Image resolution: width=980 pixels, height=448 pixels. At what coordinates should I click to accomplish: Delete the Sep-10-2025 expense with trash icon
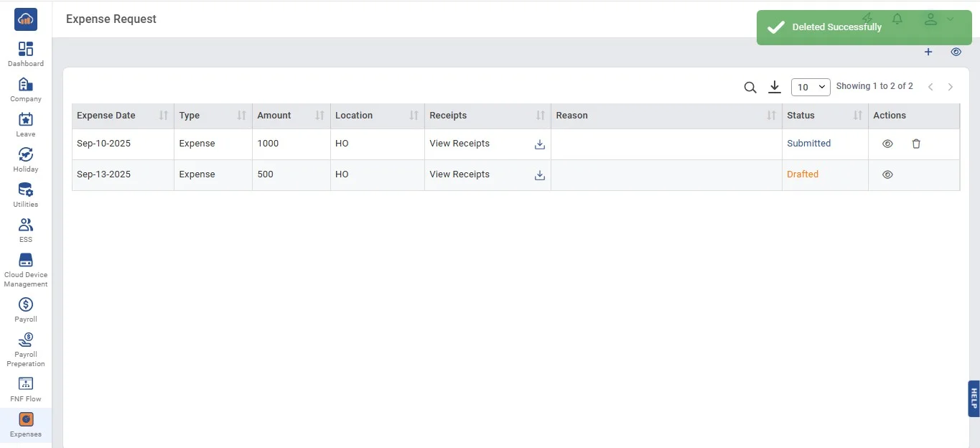(x=916, y=144)
